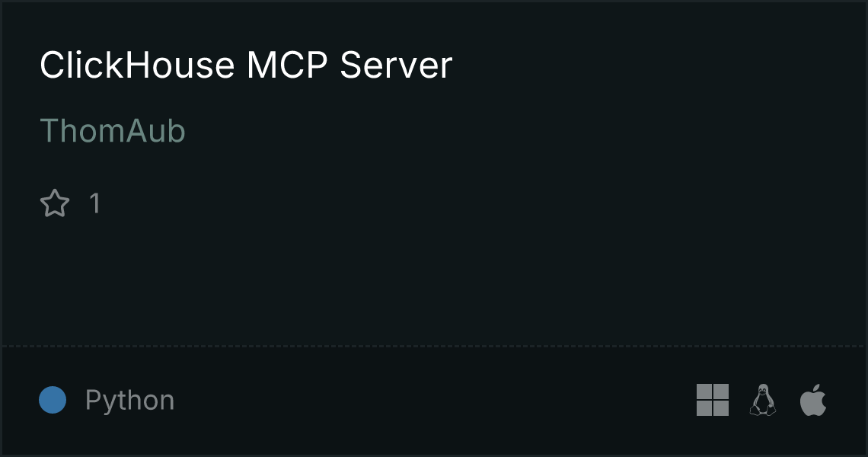Select the Apple macOS icon
This screenshot has height=457, width=868.
tap(813, 400)
